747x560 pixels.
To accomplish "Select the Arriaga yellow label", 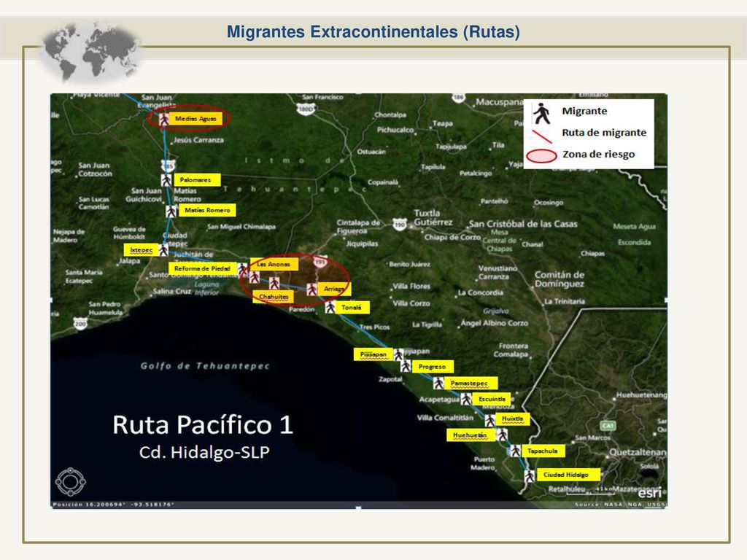I will tap(334, 289).
